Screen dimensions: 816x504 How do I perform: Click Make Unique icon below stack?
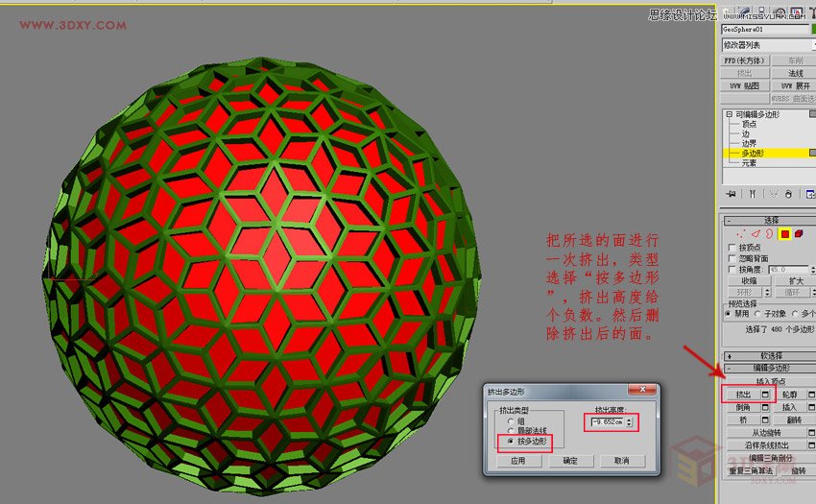(x=774, y=194)
